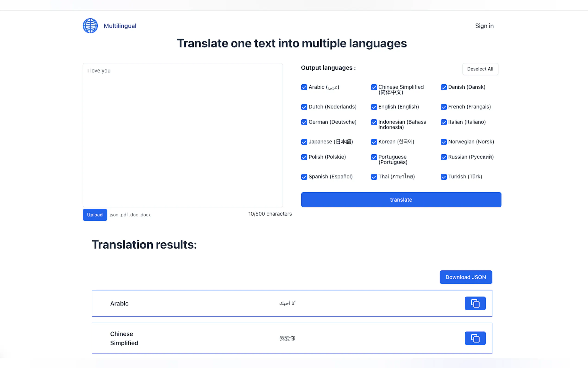Uncheck the Danish (Dansk) checkbox
The width and height of the screenshot is (588, 368).
pos(444,87)
